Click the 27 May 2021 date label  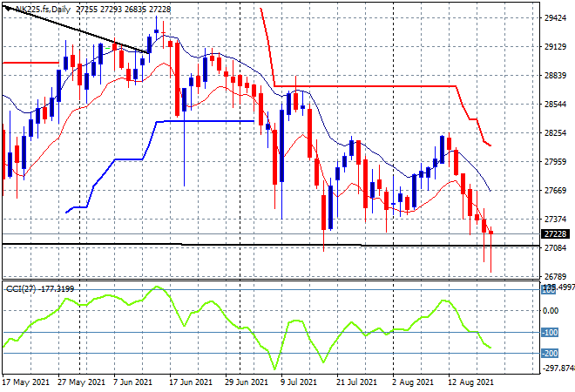pyautogui.click(x=81, y=382)
